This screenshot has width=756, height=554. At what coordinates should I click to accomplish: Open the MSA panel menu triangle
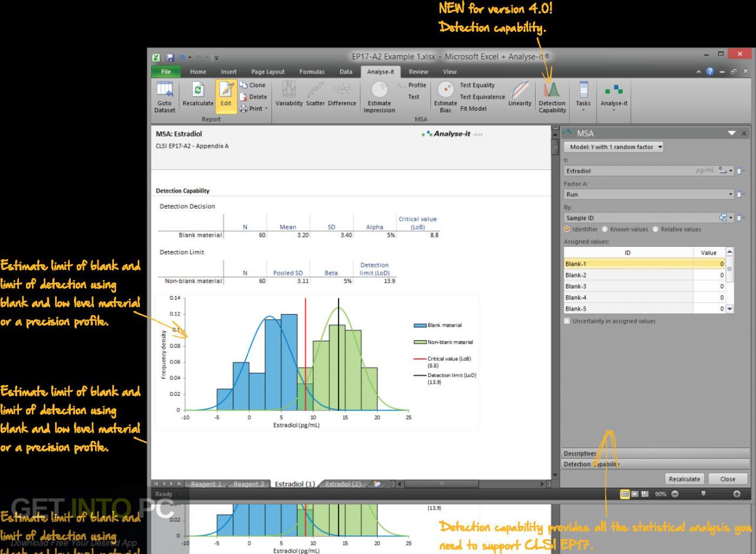tap(732, 133)
